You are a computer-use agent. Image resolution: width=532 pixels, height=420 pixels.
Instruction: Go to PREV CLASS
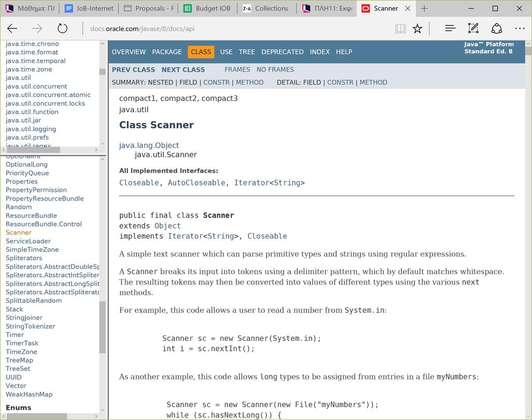click(134, 70)
